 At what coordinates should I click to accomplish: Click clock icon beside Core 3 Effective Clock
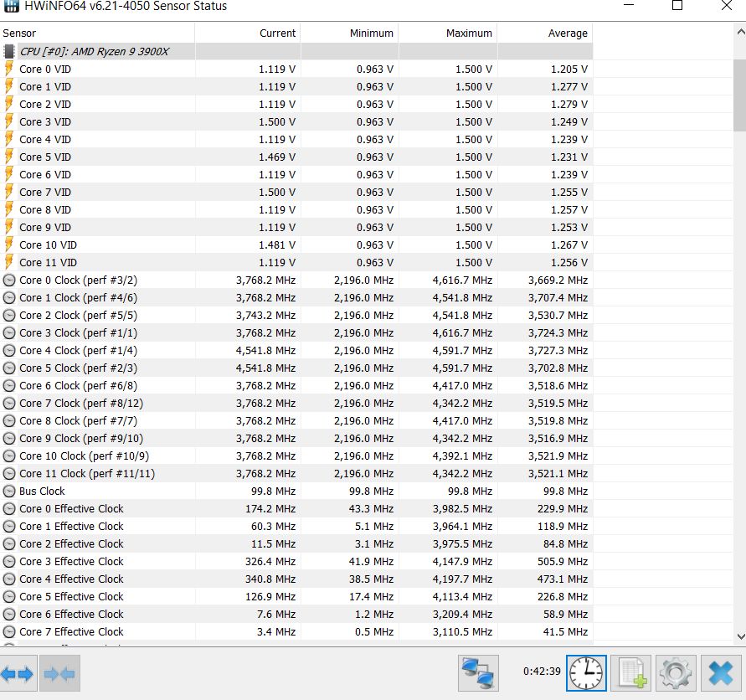point(9,562)
